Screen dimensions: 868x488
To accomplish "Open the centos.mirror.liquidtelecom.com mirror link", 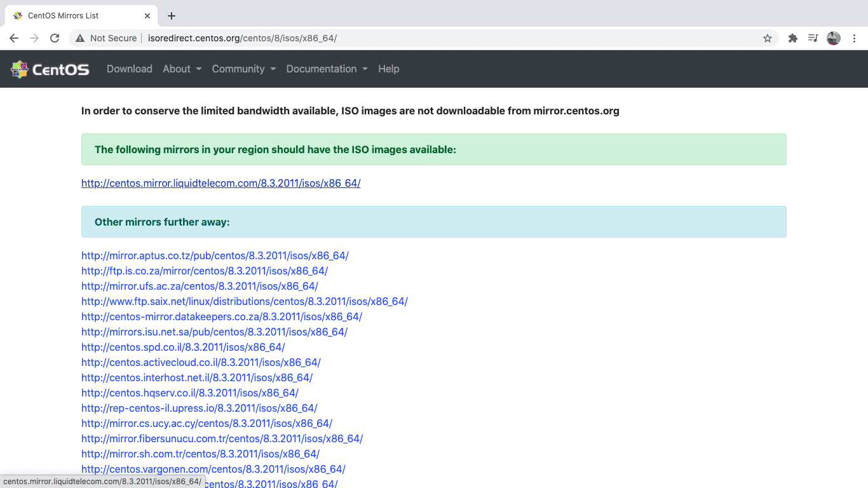I will 221,183.
